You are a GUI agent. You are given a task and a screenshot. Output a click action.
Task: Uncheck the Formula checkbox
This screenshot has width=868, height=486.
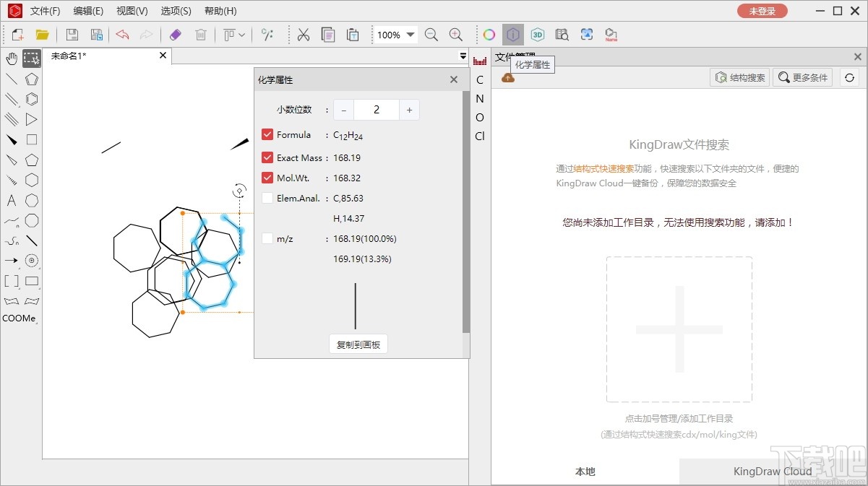click(x=267, y=134)
